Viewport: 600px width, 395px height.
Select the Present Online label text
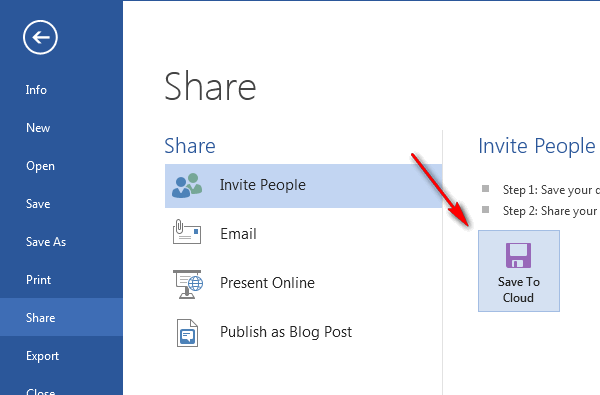pyautogui.click(x=267, y=283)
